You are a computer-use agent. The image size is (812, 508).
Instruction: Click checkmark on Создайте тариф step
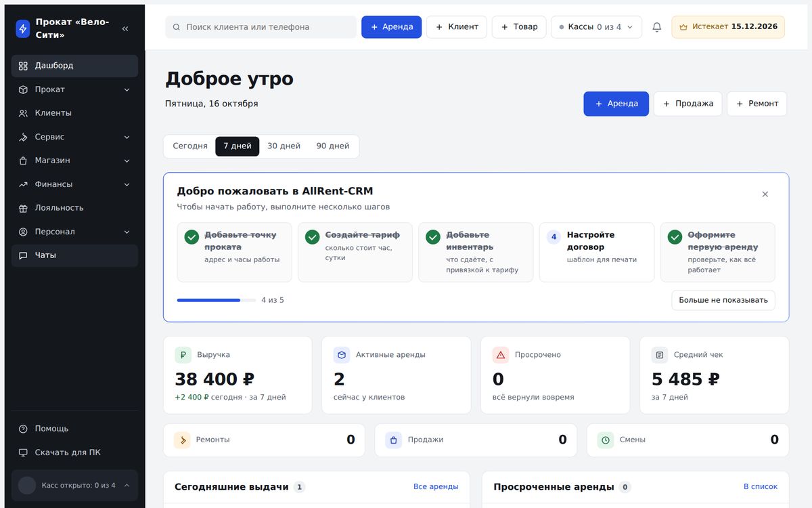coord(313,237)
